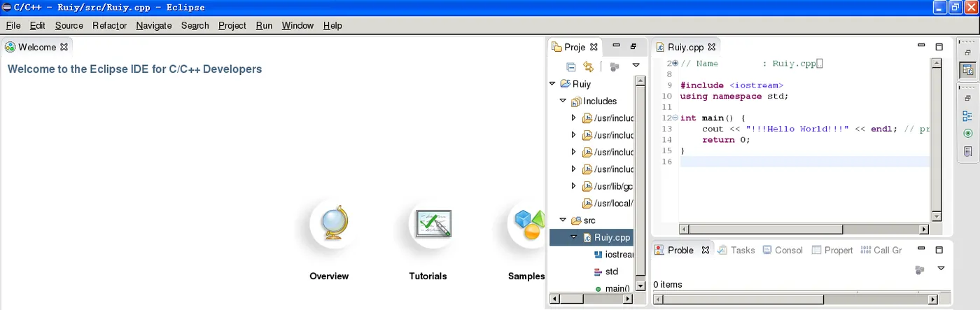Screen dimensions: 980x310
Task: Click restore button above C/C++ perspective icon
Action: tap(968, 53)
